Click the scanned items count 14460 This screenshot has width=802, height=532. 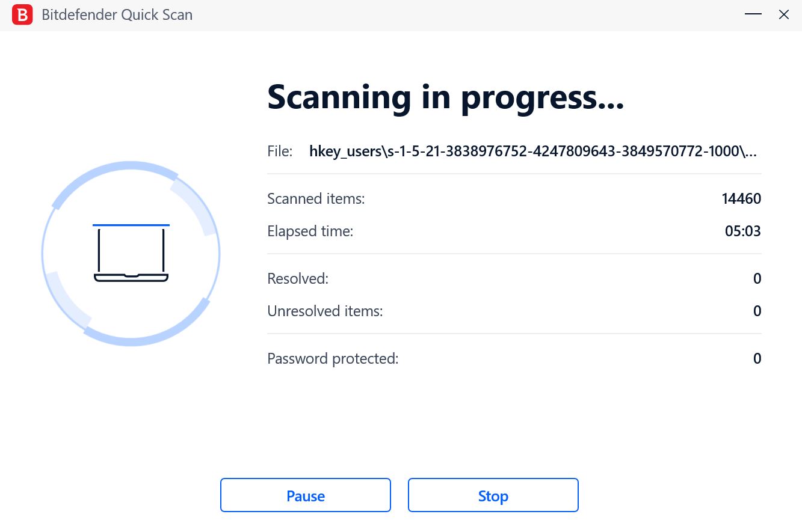(741, 198)
